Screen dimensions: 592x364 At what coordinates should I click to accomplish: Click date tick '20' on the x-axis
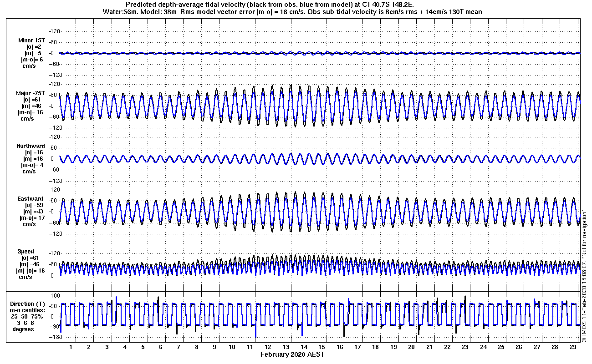(x=411, y=347)
